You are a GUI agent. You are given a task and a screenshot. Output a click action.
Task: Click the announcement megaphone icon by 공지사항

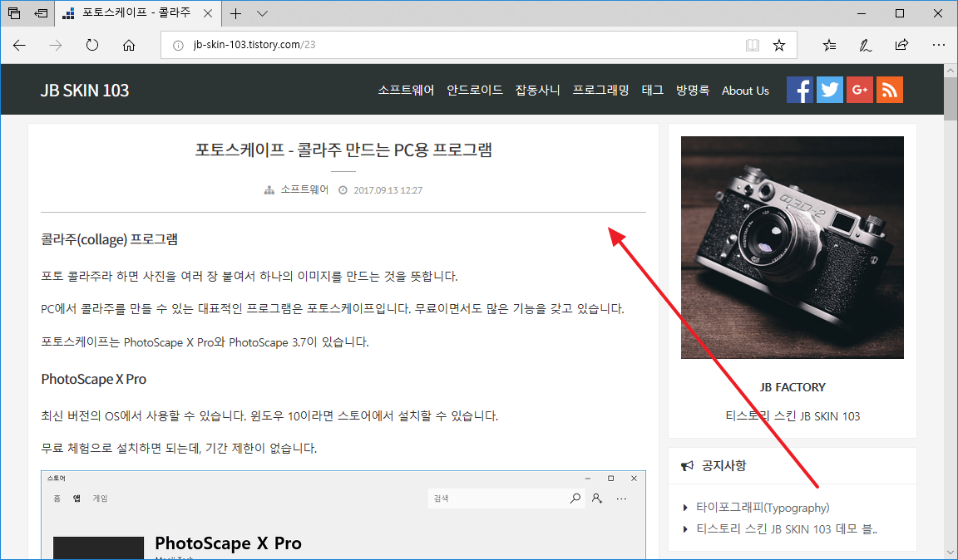point(688,466)
